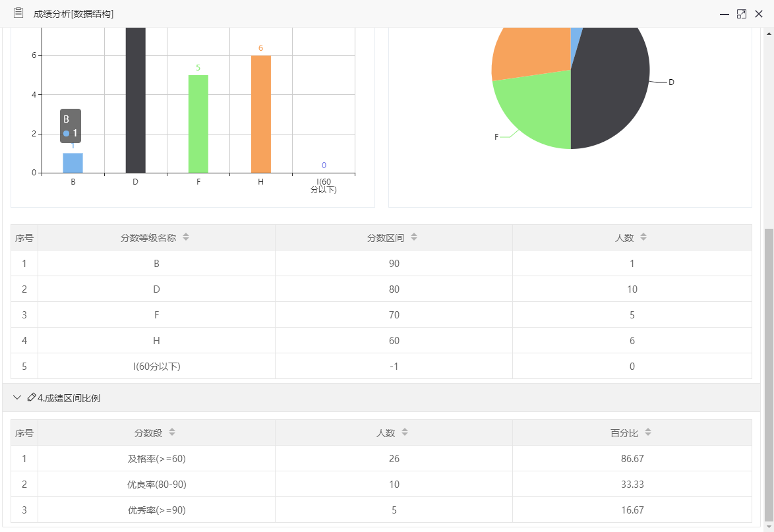Click the 分数区间 header text
Viewport: 774px width, 532px height.
pyautogui.click(x=386, y=238)
